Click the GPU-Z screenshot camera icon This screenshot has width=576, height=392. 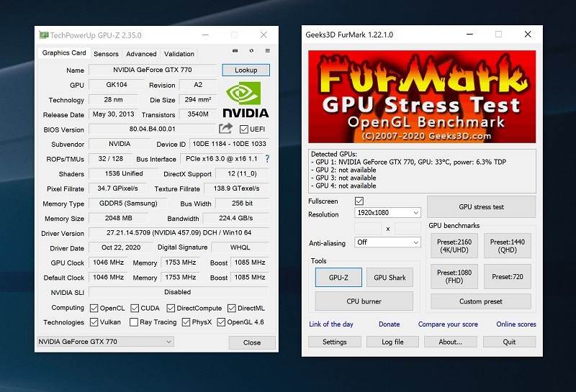click(x=235, y=51)
